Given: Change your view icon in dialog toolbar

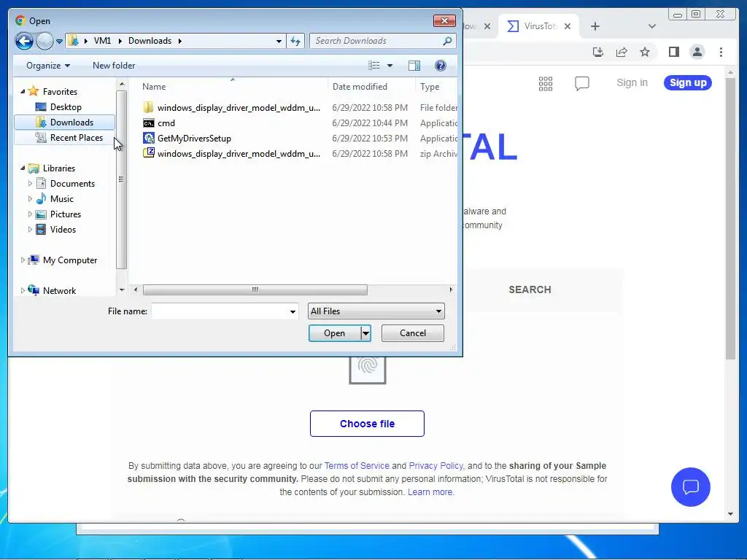Looking at the screenshot, I should tap(374, 66).
